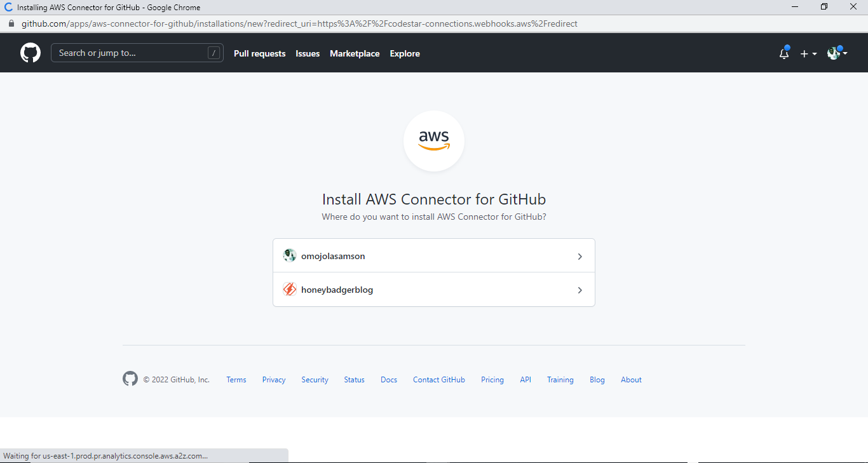The image size is (868, 463).
Task: Expand honeybadgerblog row chevron arrow
Action: click(580, 290)
